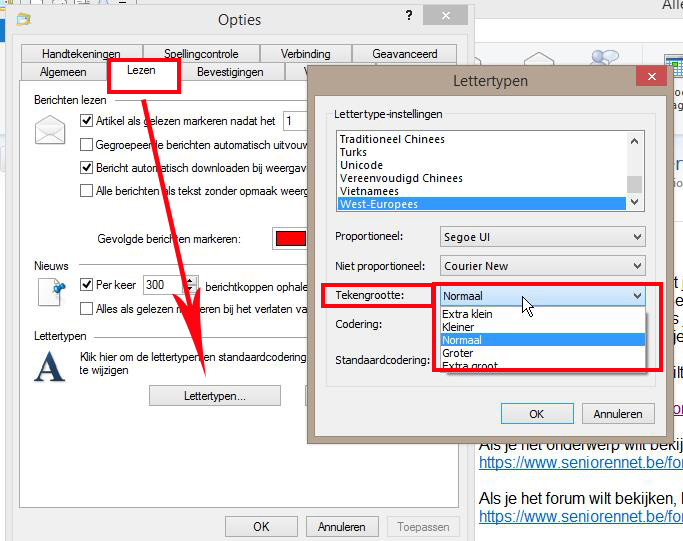Select 'Groter' in the Tekengrootte list

(460, 353)
